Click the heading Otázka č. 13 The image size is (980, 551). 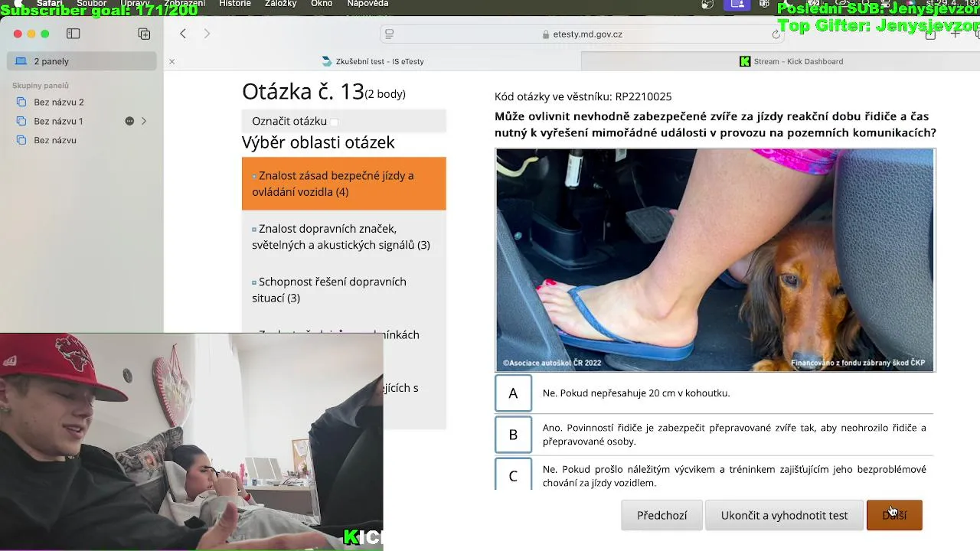(303, 91)
